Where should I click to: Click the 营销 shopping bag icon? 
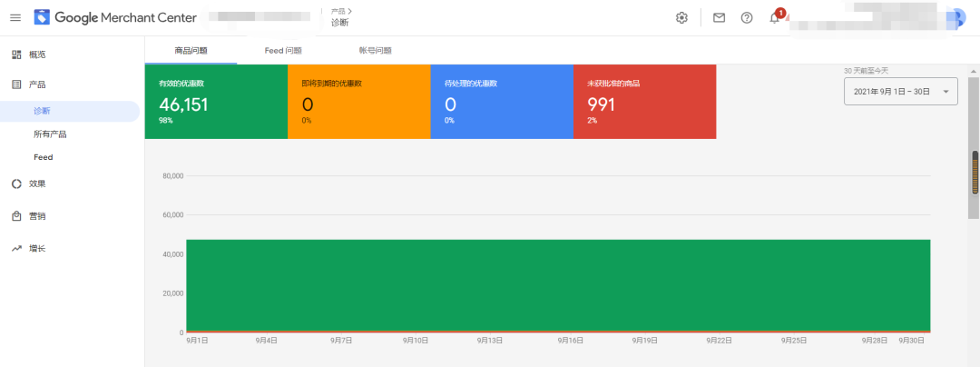click(17, 216)
